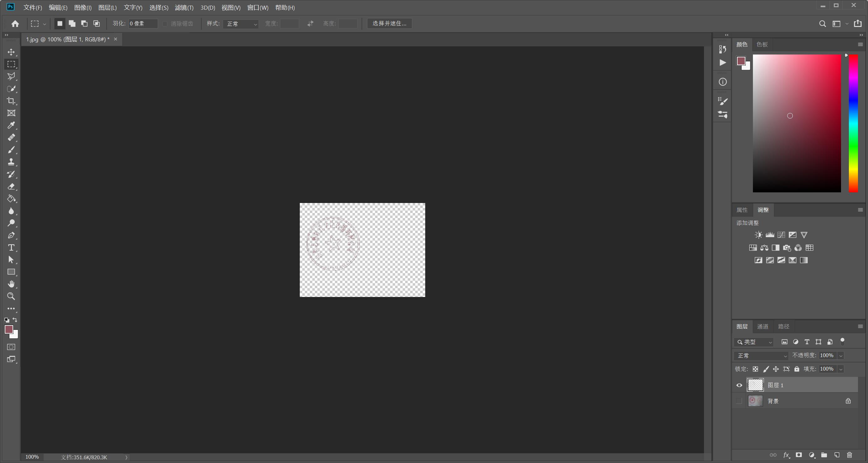Viewport: 868px width, 463px height.
Task: Select the Blur tool
Action: (x=11, y=211)
